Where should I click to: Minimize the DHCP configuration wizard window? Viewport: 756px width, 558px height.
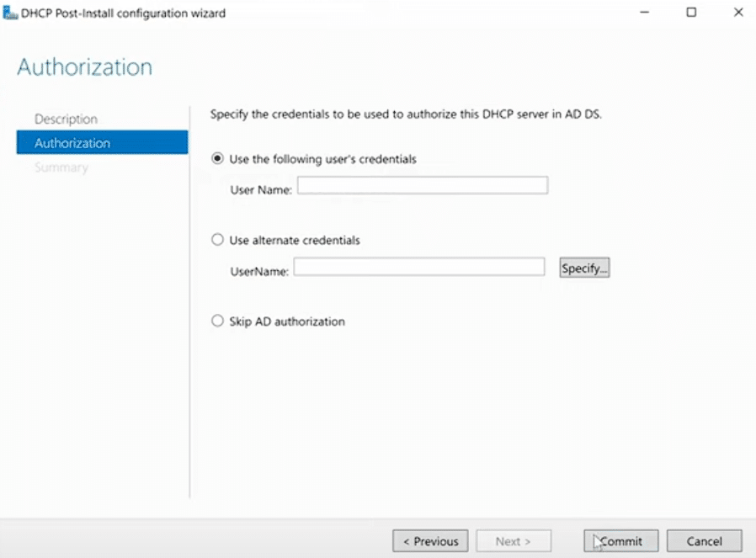(x=644, y=13)
